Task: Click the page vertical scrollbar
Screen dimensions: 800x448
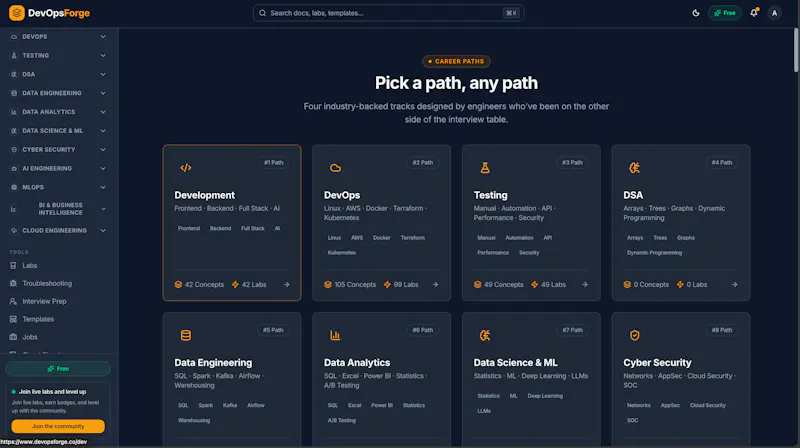Action: pyautogui.click(x=796, y=49)
